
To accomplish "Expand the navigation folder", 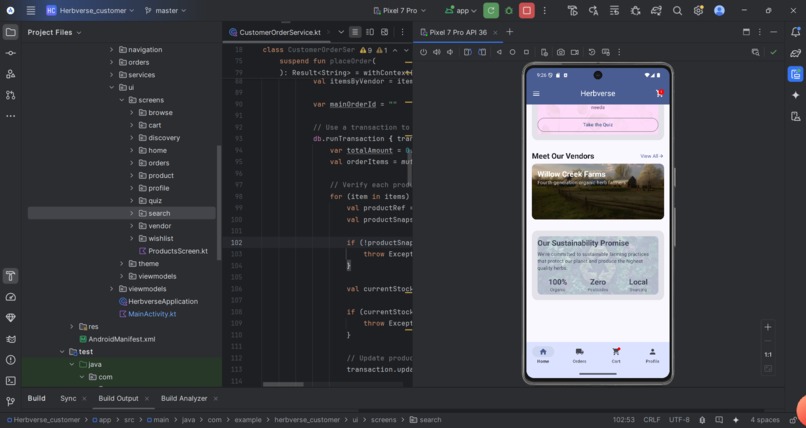I will (112, 50).
